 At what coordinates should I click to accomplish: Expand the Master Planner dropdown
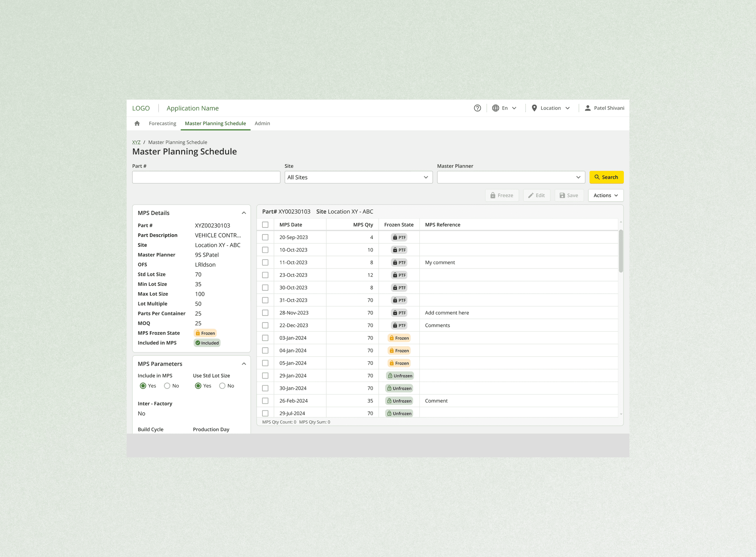(511, 177)
